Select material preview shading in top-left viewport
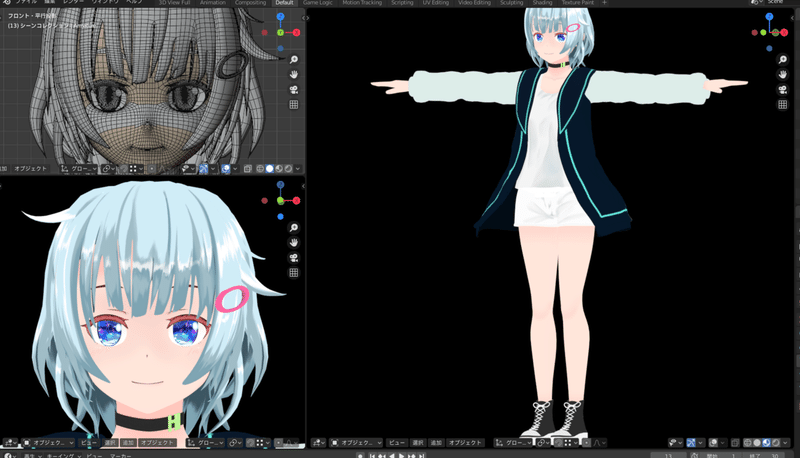The image size is (800, 458). [279, 169]
